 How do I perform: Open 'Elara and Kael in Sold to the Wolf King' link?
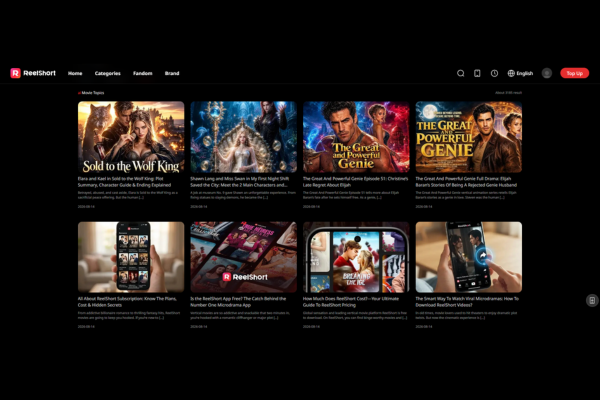pyautogui.click(x=124, y=182)
